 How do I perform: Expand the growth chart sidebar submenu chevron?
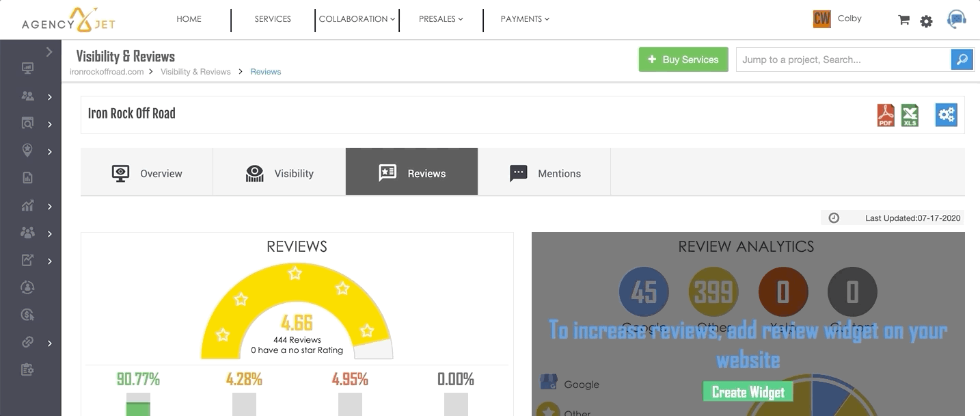click(50, 207)
